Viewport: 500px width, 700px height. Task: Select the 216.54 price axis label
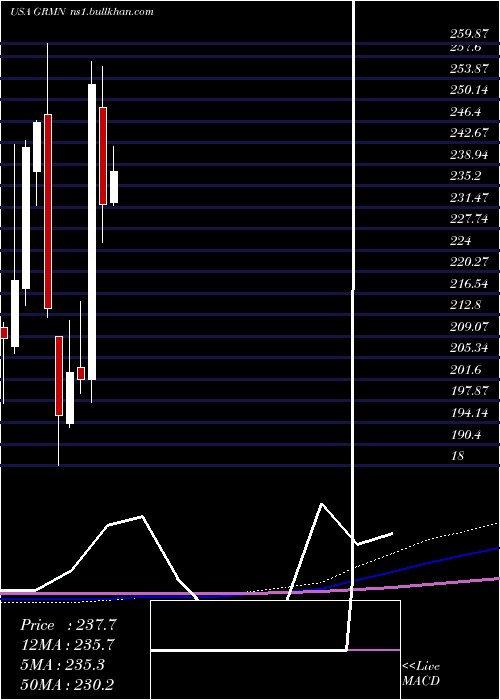point(469,284)
